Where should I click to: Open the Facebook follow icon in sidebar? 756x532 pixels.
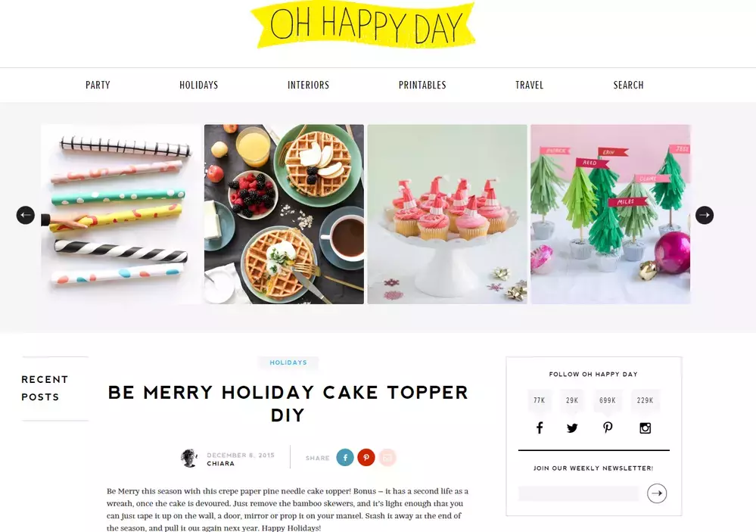click(540, 428)
